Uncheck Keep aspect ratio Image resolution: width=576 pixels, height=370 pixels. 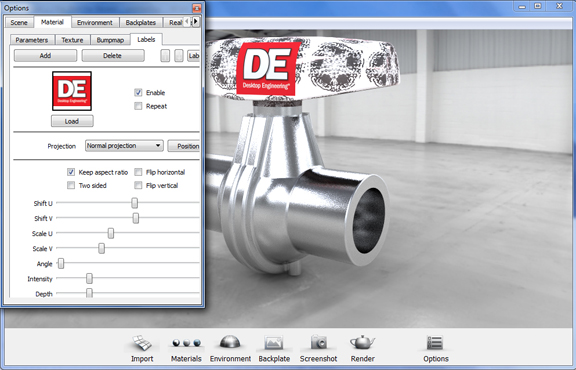click(71, 172)
